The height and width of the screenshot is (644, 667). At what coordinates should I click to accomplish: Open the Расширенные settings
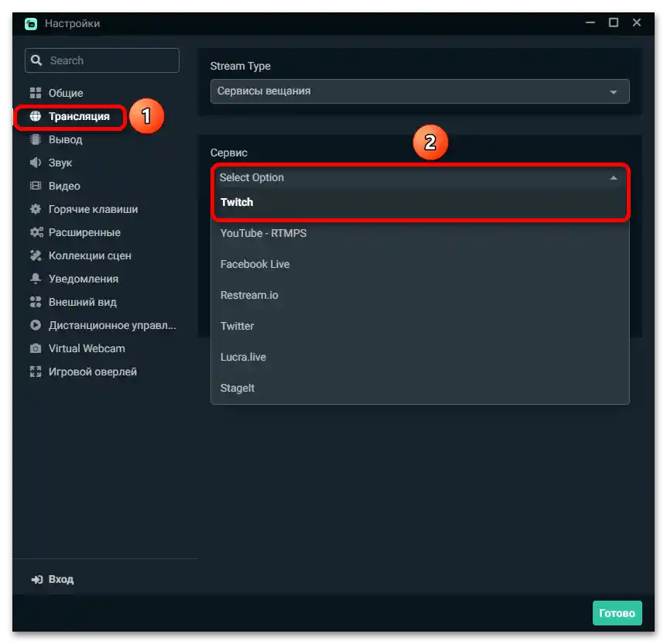(x=84, y=232)
